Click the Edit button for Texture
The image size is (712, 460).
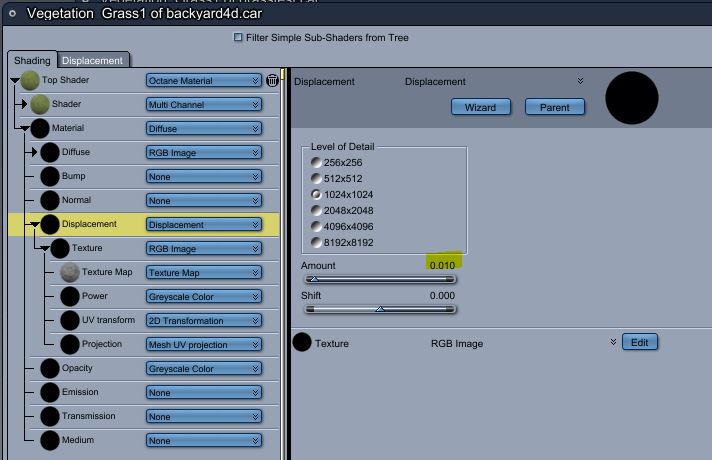coord(639,342)
